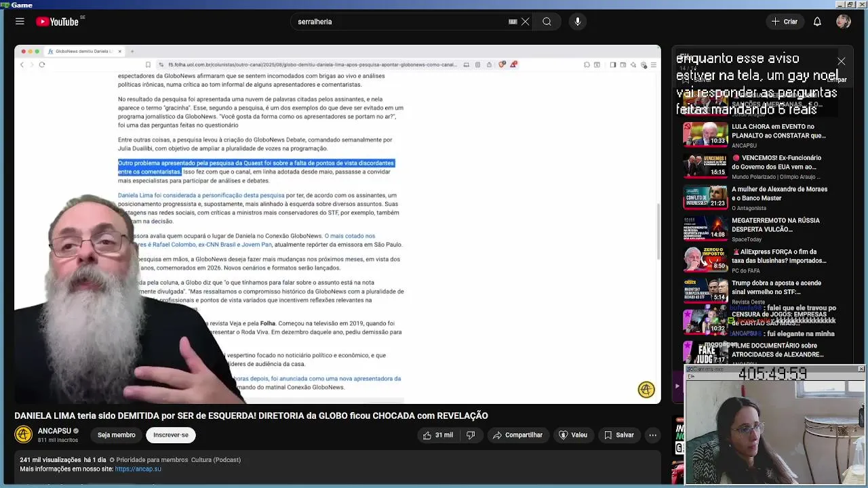Share the video via Compartilhar
Viewport: 868px width, 488px height.
coord(517,435)
